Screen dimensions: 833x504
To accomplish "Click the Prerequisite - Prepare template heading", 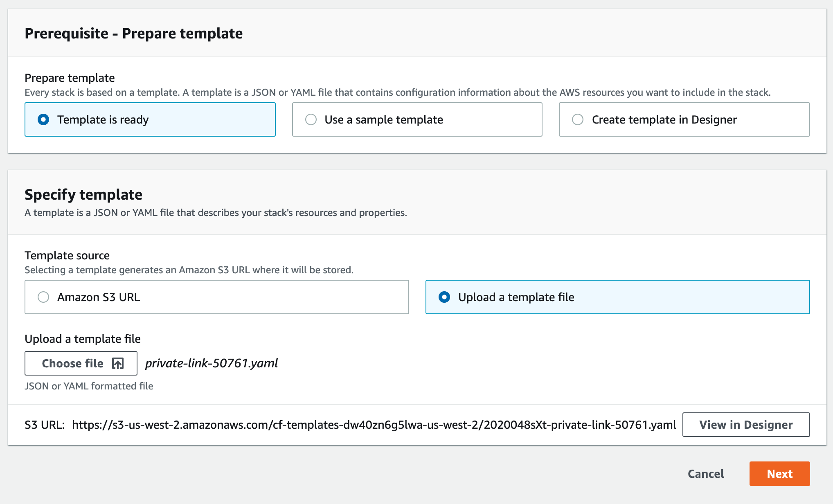I will (133, 33).
